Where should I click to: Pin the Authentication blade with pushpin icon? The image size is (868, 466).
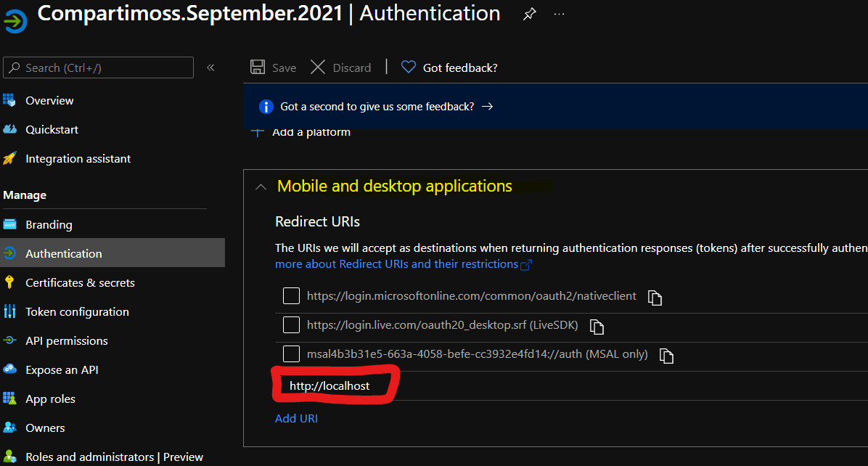[x=530, y=14]
